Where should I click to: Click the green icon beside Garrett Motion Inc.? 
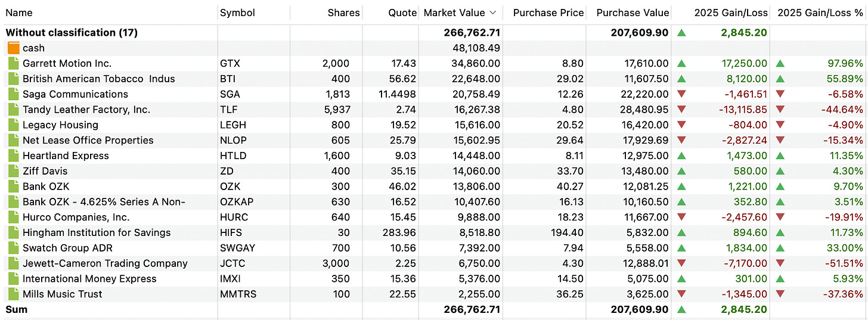click(14, 63)
